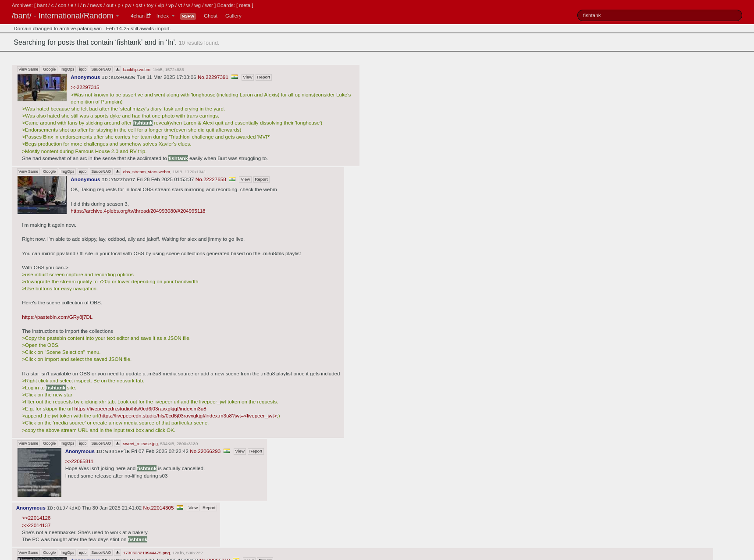Open sweet_release.jpg filename link
Image resolution: width=754 pixels, height=560 pixels.
click(140, 444)
